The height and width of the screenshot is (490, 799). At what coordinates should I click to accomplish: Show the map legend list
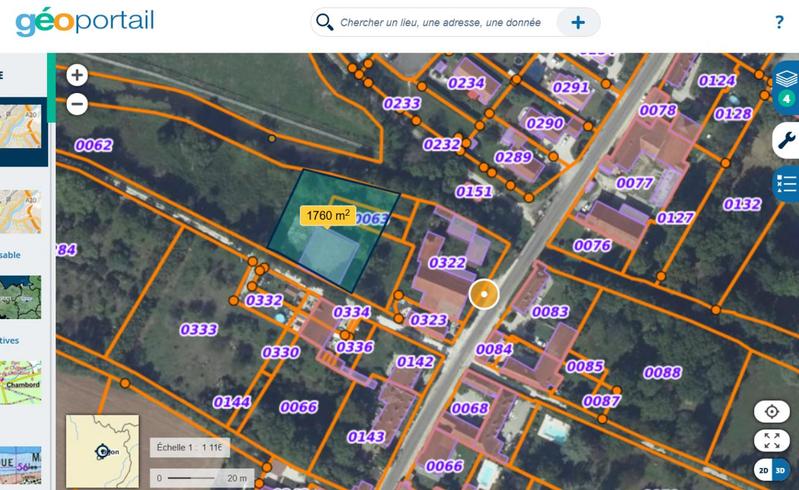[x=786, y=184]
